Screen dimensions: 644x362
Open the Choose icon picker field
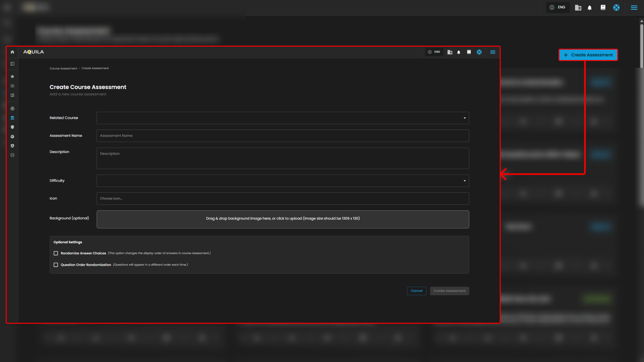click(x=283, y=199)
